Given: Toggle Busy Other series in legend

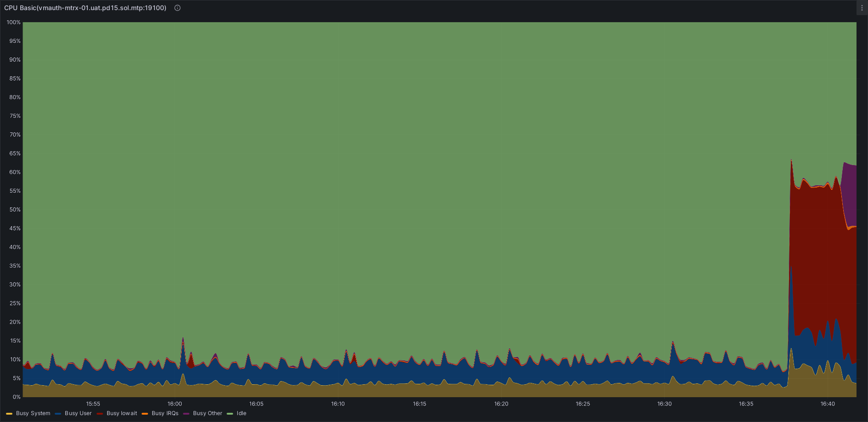Looking at the screenshot, I should (x=207, y=413).
